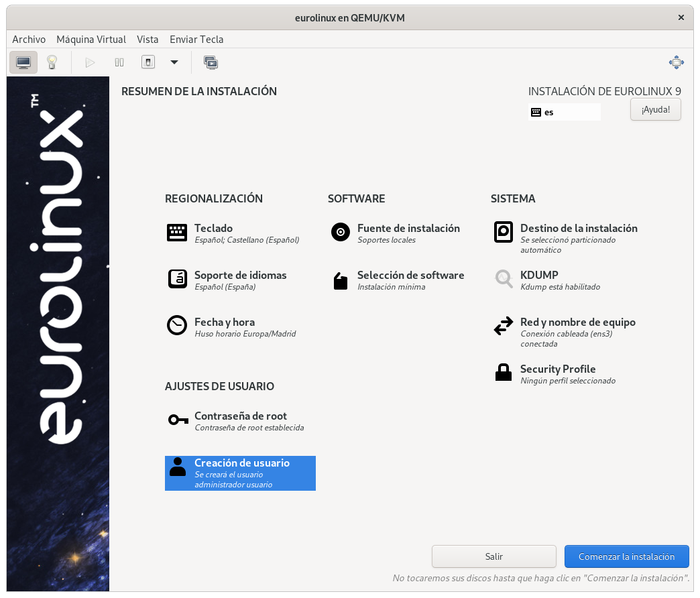Image resolution: width=700 pixels, height=598 pixels.
Task: Open Red y nombre de equipo arrows icon
Action: [504, 326]
